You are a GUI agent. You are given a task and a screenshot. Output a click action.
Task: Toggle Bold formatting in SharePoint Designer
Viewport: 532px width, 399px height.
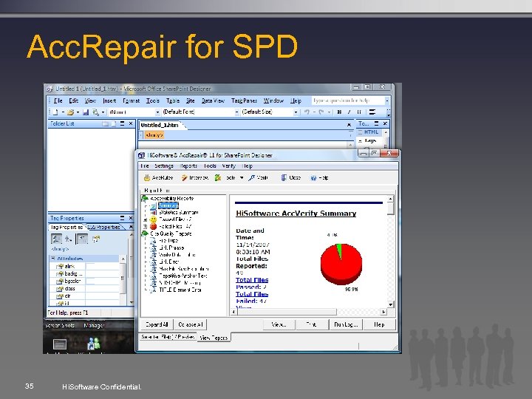(339, 112)
